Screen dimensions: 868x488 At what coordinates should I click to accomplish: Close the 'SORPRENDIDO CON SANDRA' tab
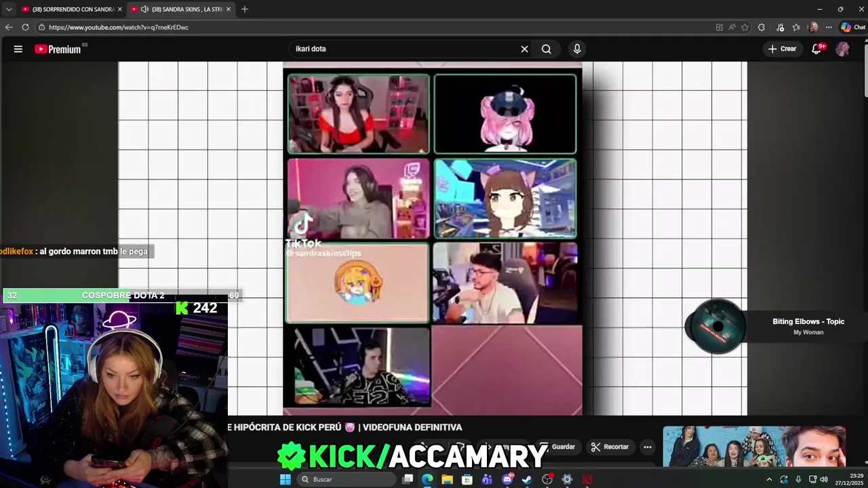click(120, 9)
